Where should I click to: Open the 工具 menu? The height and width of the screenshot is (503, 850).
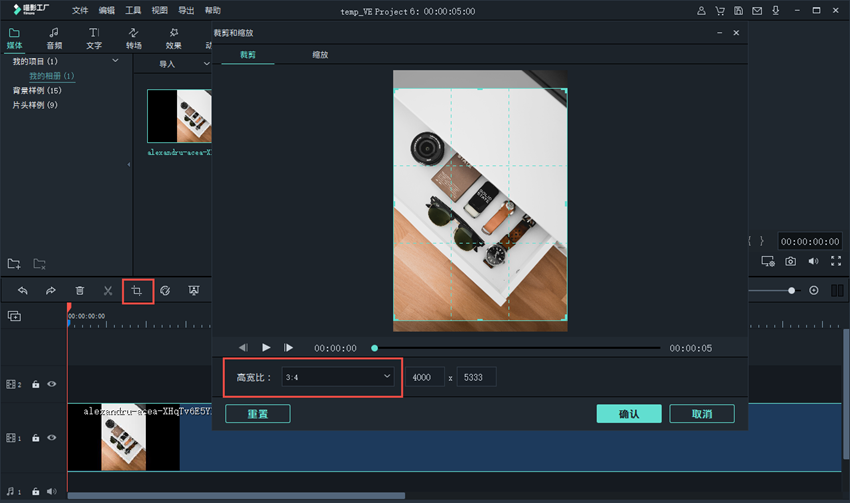pyautogui.click(x=133, y=10)
